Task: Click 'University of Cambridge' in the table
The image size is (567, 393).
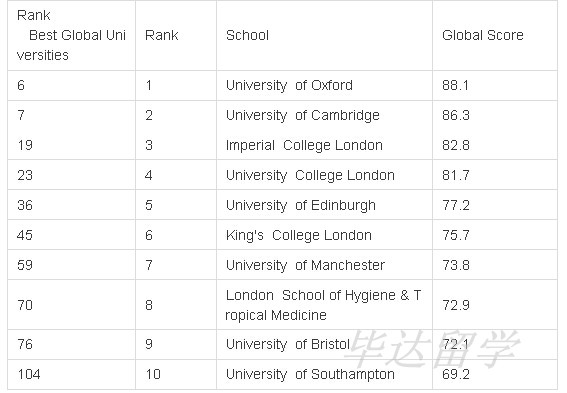Action: pos(303,115)
